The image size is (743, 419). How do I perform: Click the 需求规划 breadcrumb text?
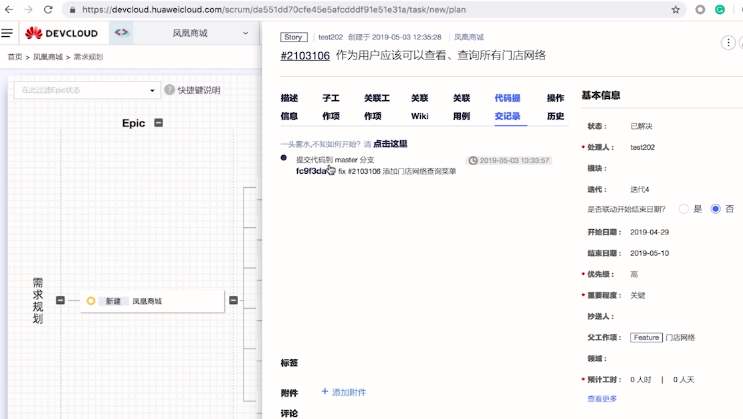[x=88, y=57]
